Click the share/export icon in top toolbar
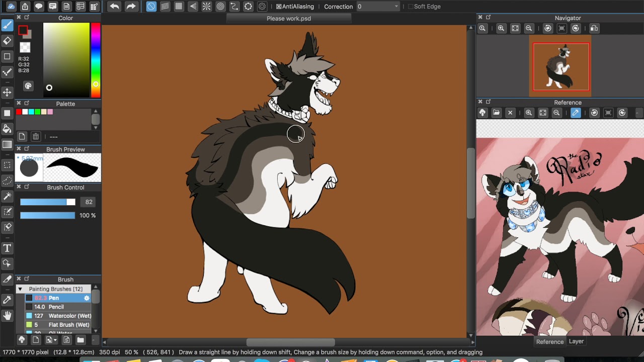Viewport: 644px width, 362px height. (25, 7)
